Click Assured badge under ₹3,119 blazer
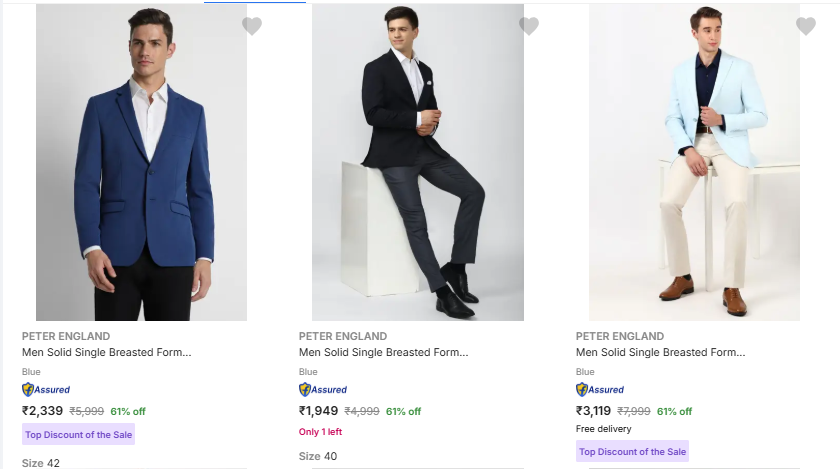Screen dimensions: 840x469 (600, 390)
